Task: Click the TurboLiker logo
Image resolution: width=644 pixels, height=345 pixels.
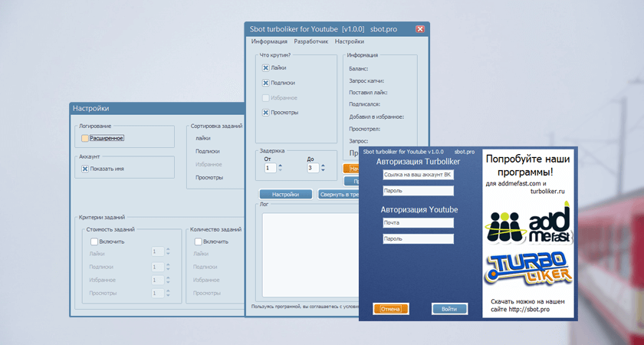Action: [529, 268]
